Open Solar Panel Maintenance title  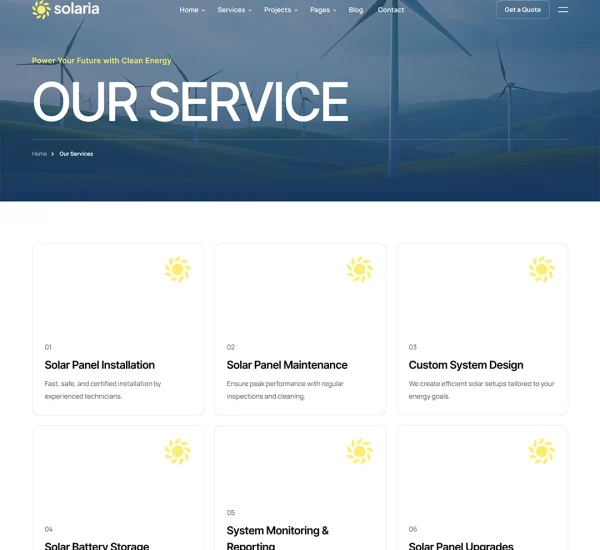point(287,365)
